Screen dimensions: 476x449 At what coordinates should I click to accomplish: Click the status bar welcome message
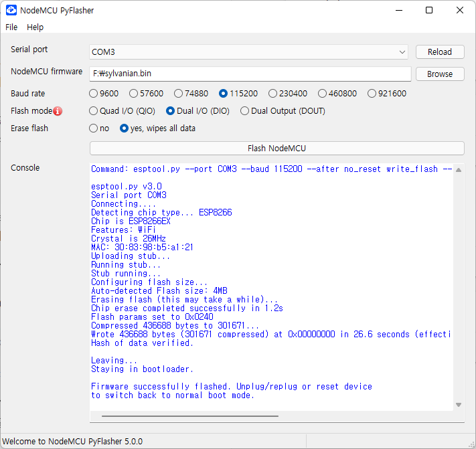(72, 442)
